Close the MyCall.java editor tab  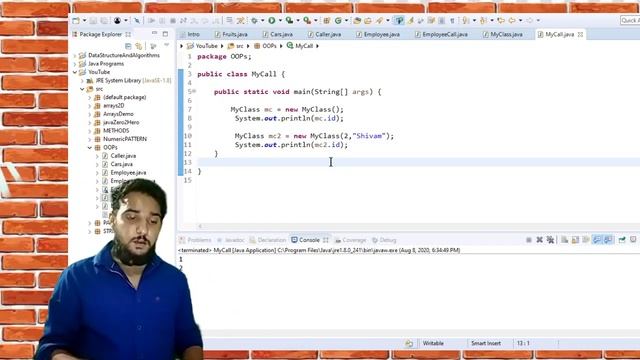click(580, 34)
